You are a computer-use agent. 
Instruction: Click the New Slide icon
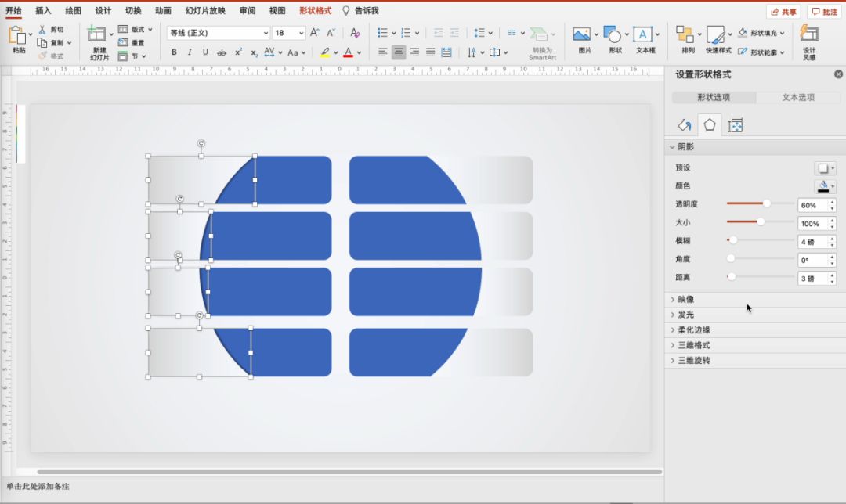tap(96, 34)
